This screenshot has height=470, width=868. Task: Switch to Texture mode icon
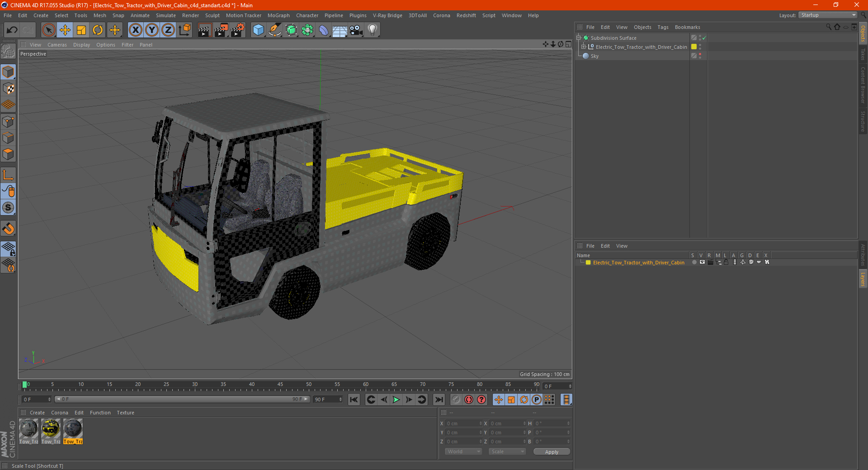[8, 89]
